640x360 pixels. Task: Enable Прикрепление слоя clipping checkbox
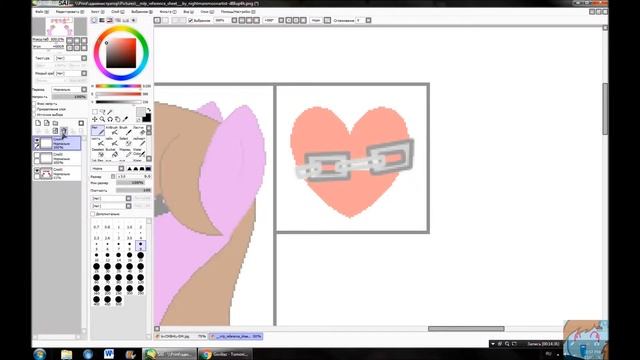click(x=34, y=109)
